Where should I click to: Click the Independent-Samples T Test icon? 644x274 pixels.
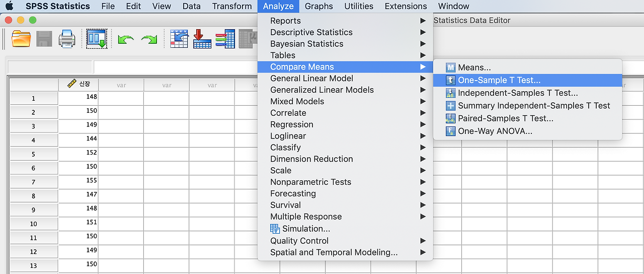click(450, 93)
